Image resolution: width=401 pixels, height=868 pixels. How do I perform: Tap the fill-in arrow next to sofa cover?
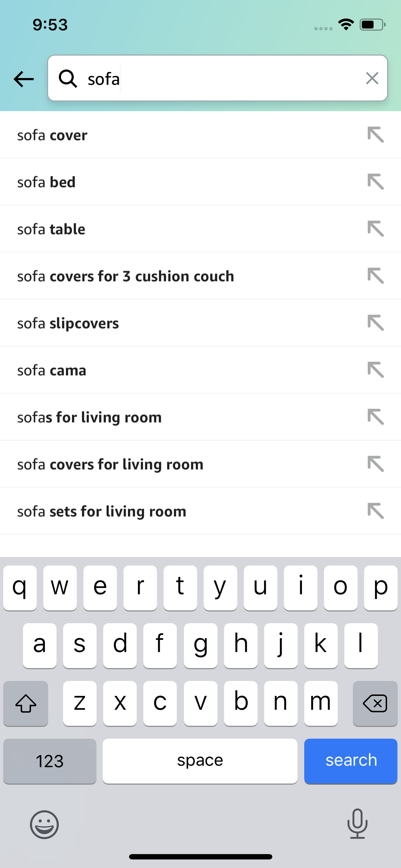[x=376, y=135]
